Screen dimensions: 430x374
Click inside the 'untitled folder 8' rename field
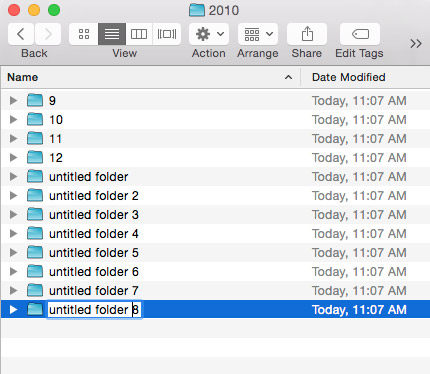[x=94, y=310]
